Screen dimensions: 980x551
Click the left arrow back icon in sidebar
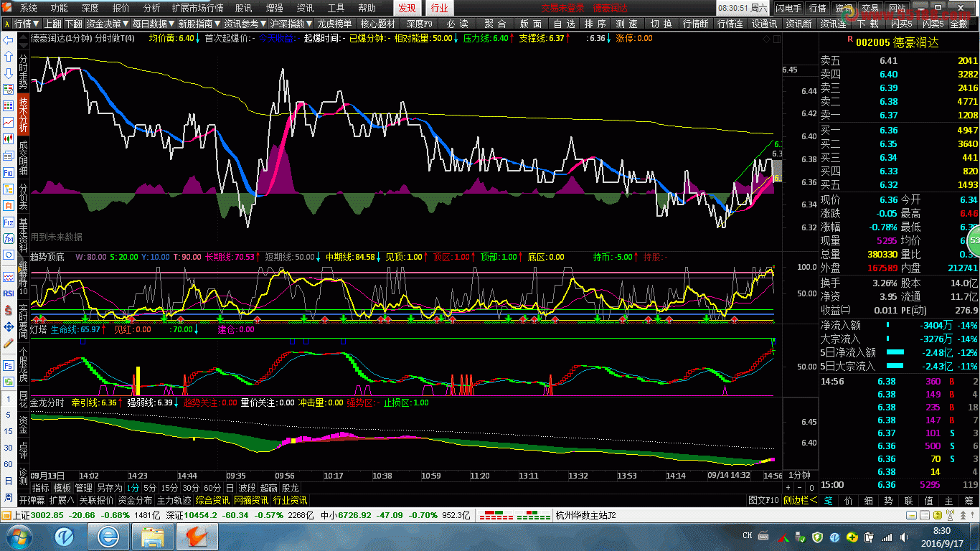coord(8,39)
